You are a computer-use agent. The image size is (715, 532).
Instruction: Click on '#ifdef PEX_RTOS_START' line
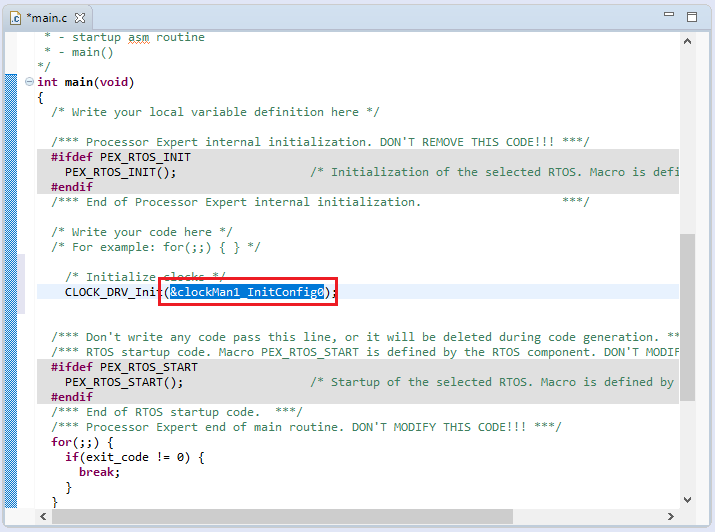tap(124, 367)
